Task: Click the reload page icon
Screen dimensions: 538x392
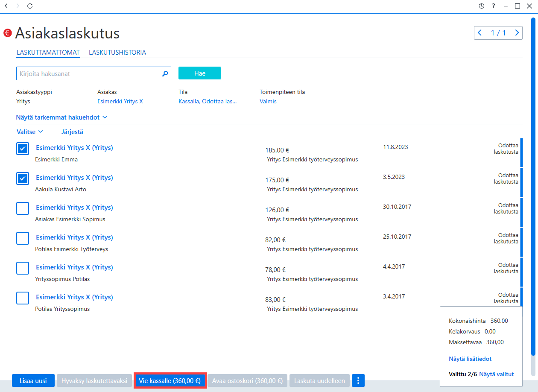Action: point(29,6)
